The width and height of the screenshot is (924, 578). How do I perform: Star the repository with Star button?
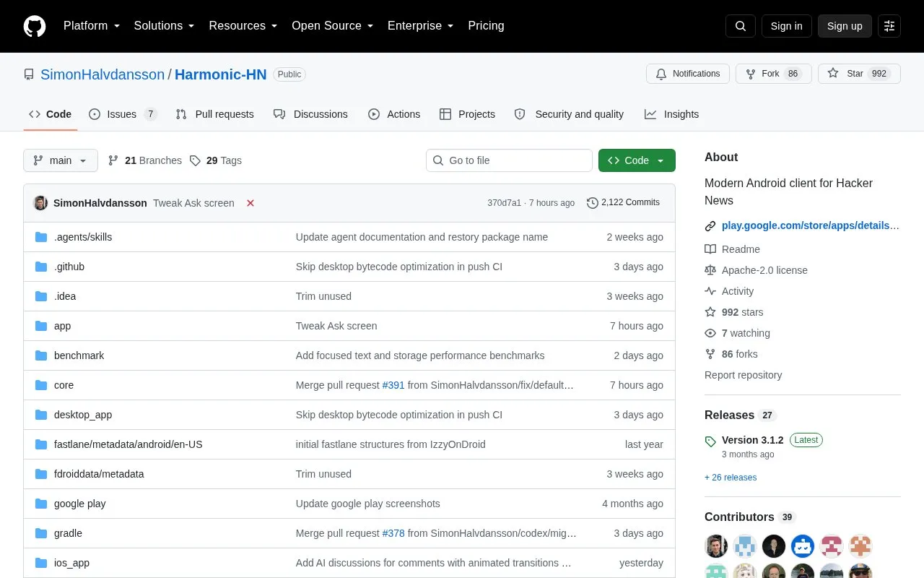click(x=859, y=74)
